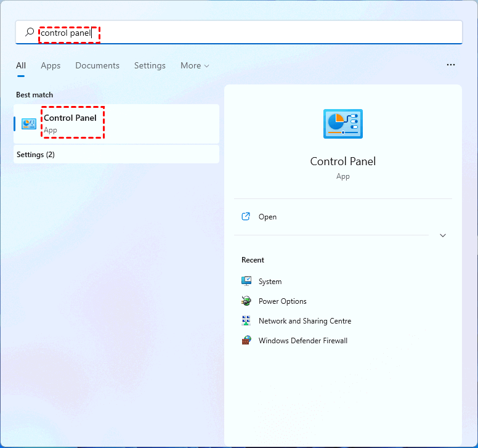
Task: Click the System recent item icon
Action: tap(246, 281)
